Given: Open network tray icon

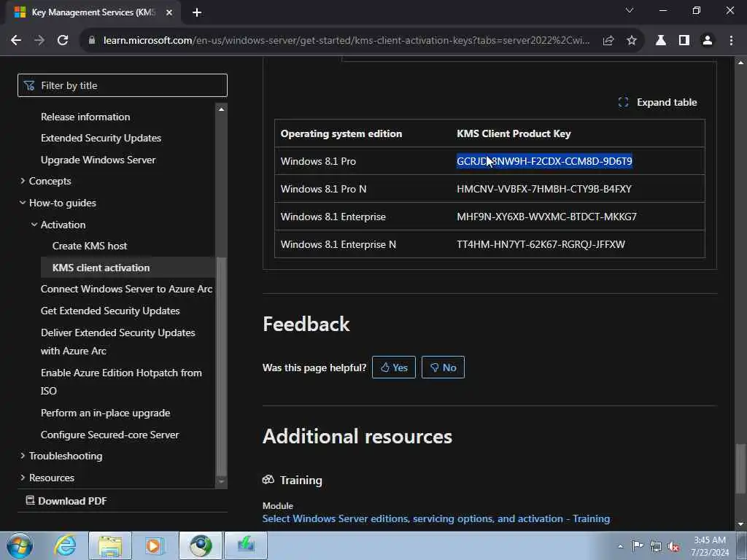Looking at the screenshot, I should pyautogui.click(x=656, y=546).
